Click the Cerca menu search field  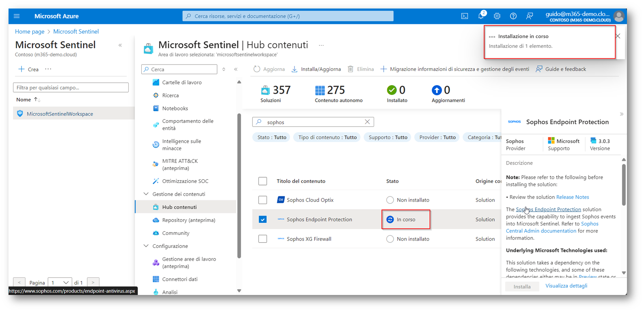click(179, 69)
